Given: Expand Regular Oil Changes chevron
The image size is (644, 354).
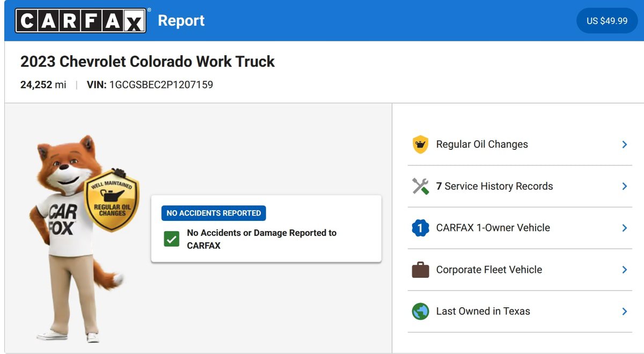Looking at the screenshot, I should click(x=624, y=145).
